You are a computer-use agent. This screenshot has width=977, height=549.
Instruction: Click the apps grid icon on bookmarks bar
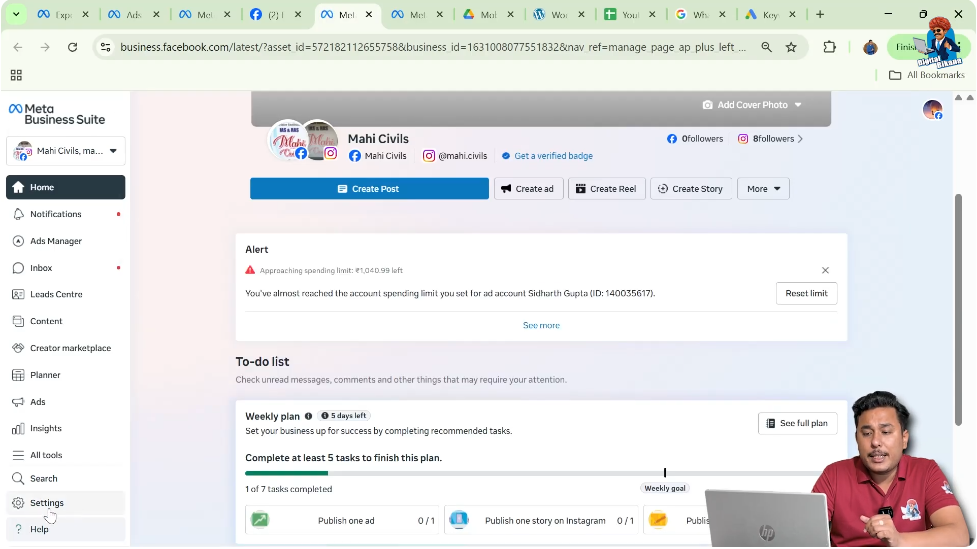click(16, 75)
